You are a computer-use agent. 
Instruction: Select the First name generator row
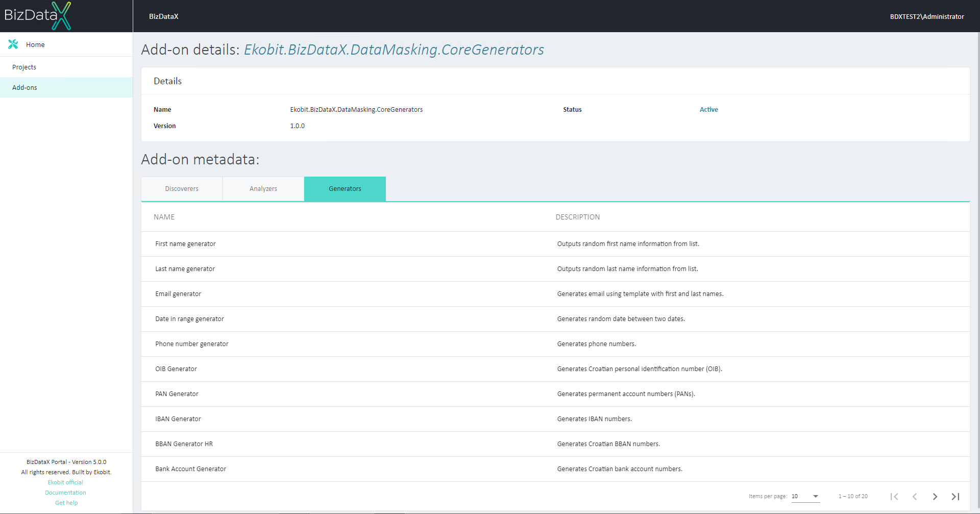(x=555, y=244)
